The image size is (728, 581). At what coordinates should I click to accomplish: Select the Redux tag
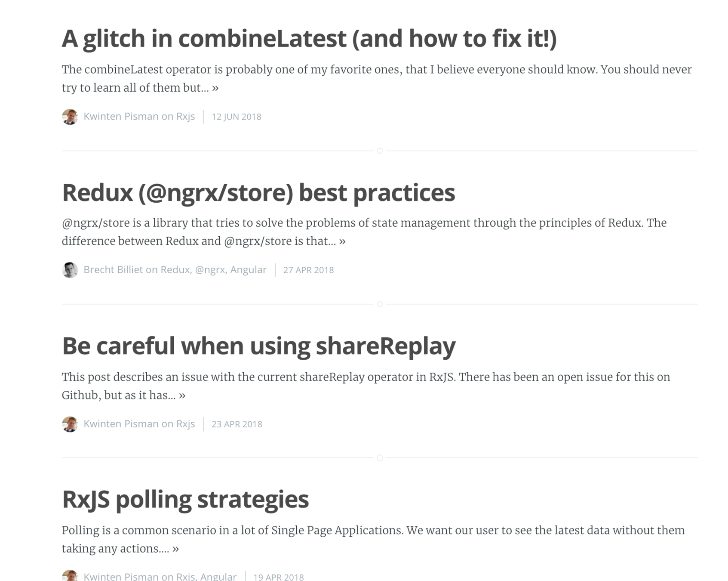tap(175, 269)
